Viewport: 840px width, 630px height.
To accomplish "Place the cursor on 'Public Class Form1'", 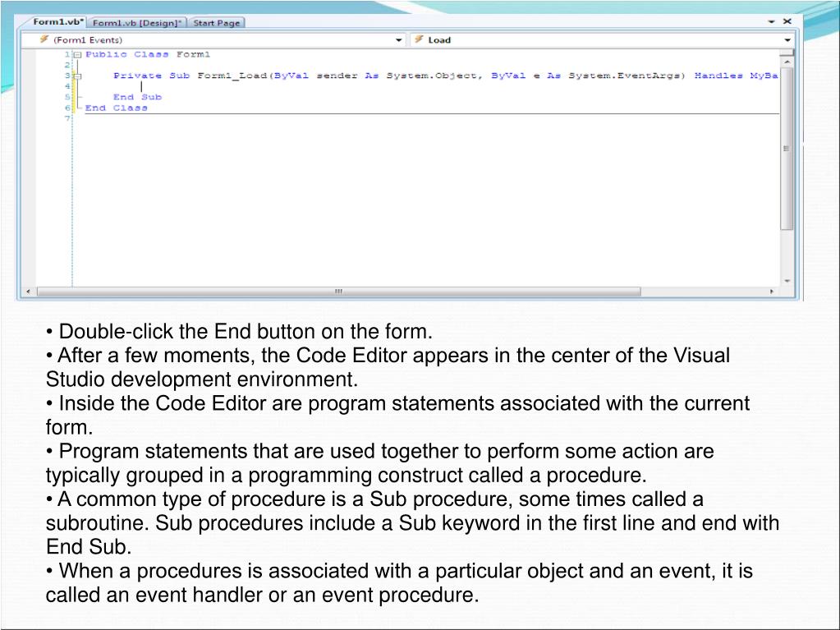I will (x=148, y=55).
